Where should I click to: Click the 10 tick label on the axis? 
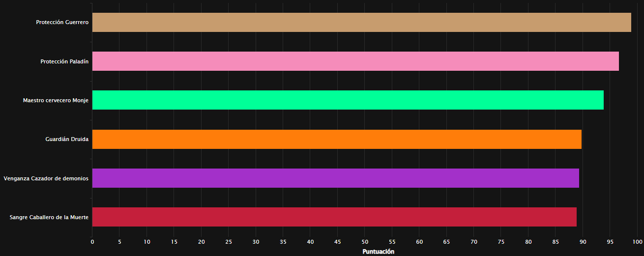tap(146, 242)
